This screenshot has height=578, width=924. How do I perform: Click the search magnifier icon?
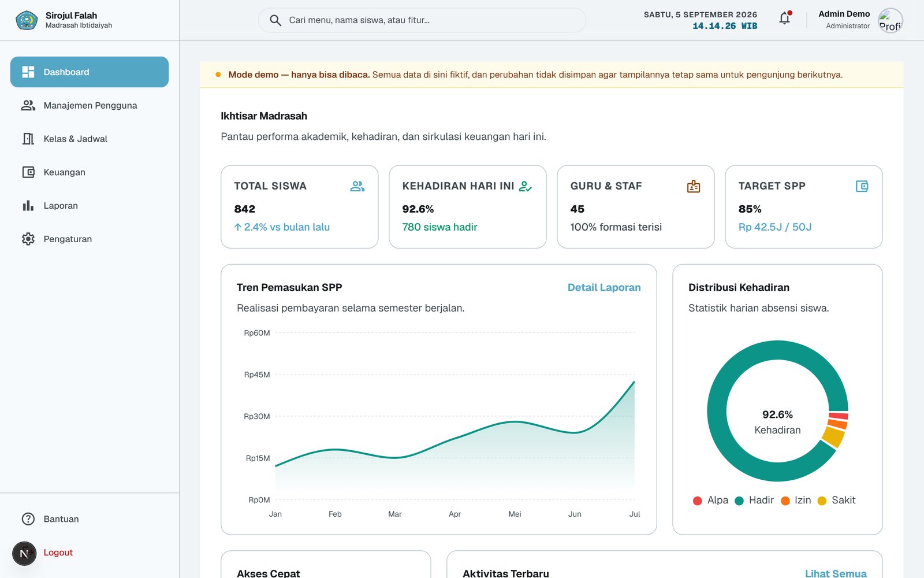click(x=275, y=20)
